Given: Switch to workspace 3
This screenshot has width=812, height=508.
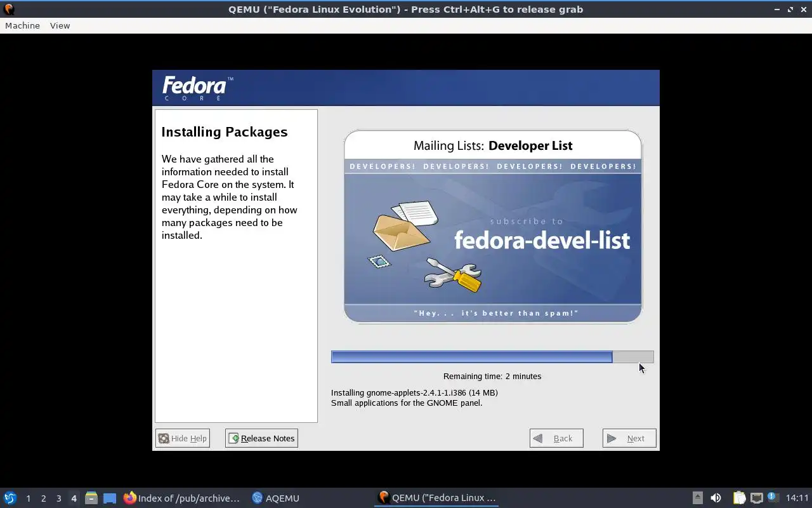Looking at the screenshot, I should click(58, 498).
